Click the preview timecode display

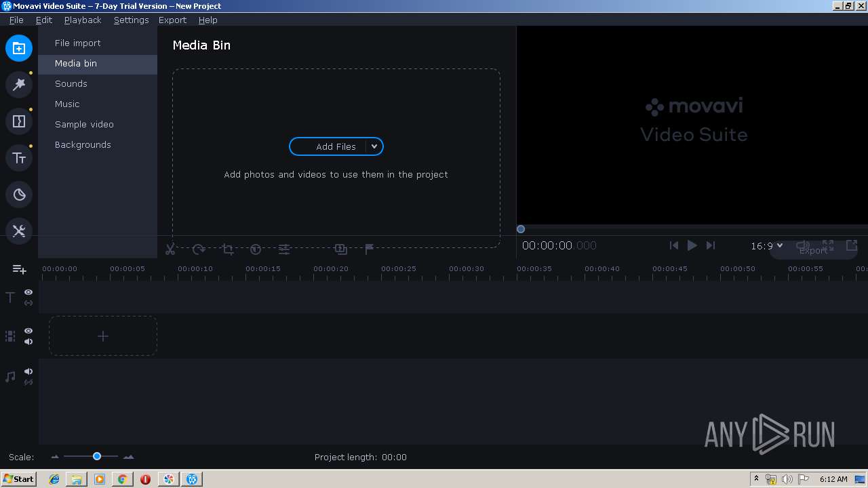(x=559, y=245)
